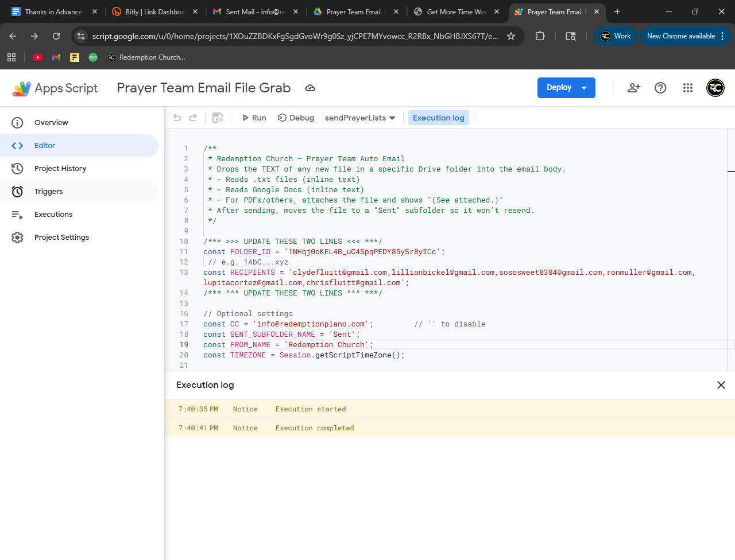Open the Help question mark icon

point(660,88)
